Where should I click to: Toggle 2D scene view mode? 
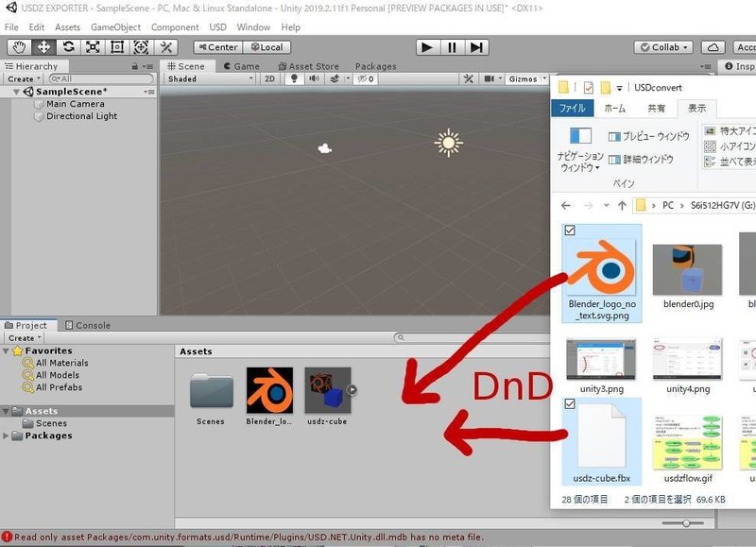click(x=270, y=78)
